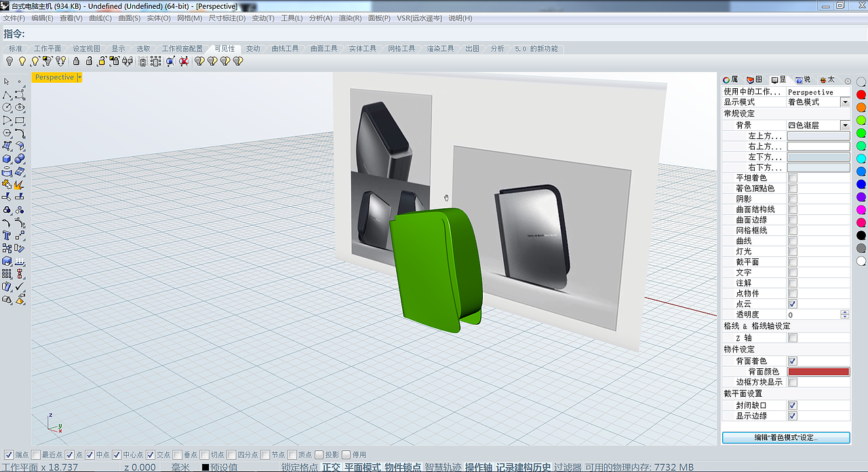Toggle the 平坦着色 checkbox
Screen dimensions: 868x472
point(793,178)
